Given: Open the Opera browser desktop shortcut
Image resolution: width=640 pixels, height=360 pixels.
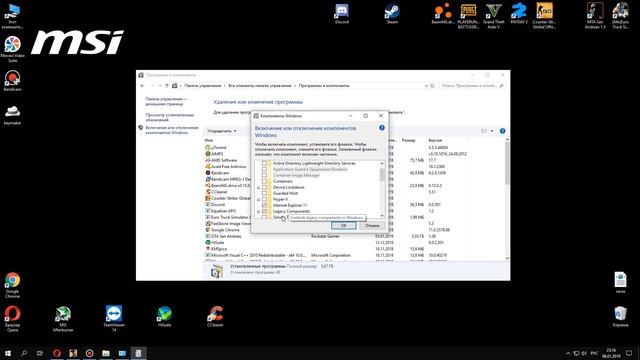Looking at the screenshot, I should (12, 318).
